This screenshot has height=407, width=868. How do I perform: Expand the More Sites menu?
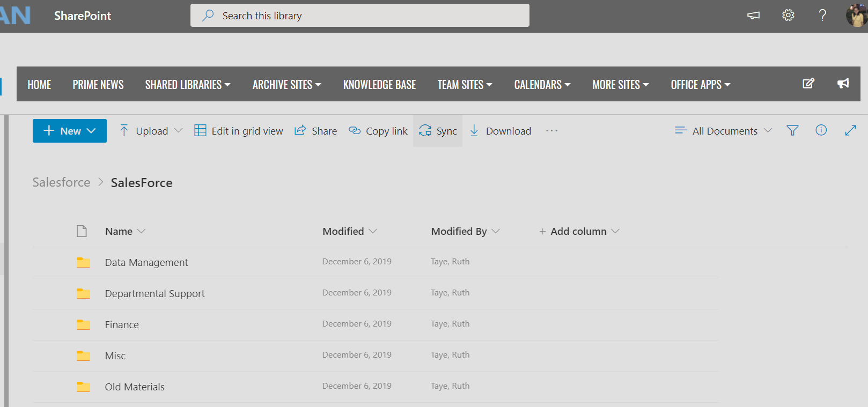621,84
